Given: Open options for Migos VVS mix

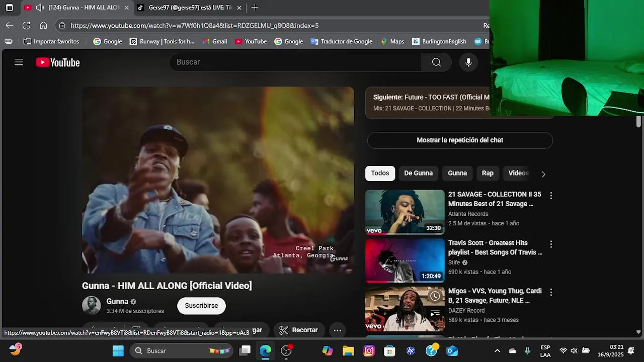Looking at the screenshot, I should coord(551,292).
